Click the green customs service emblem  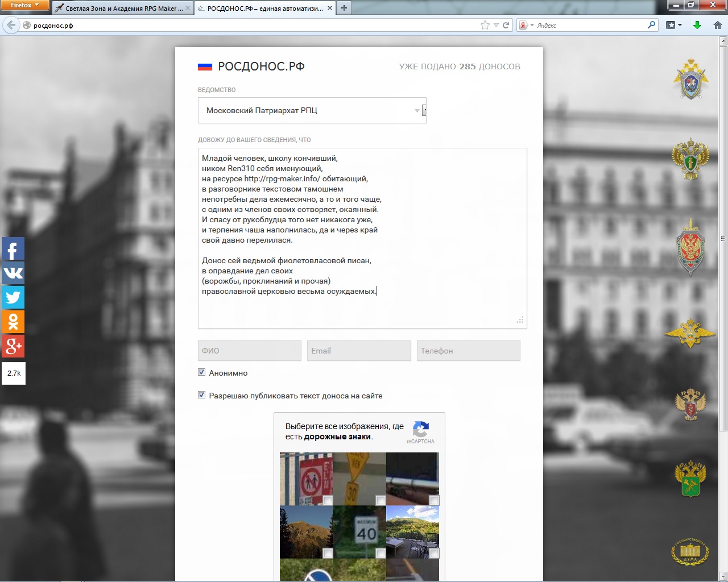[690, 479]
